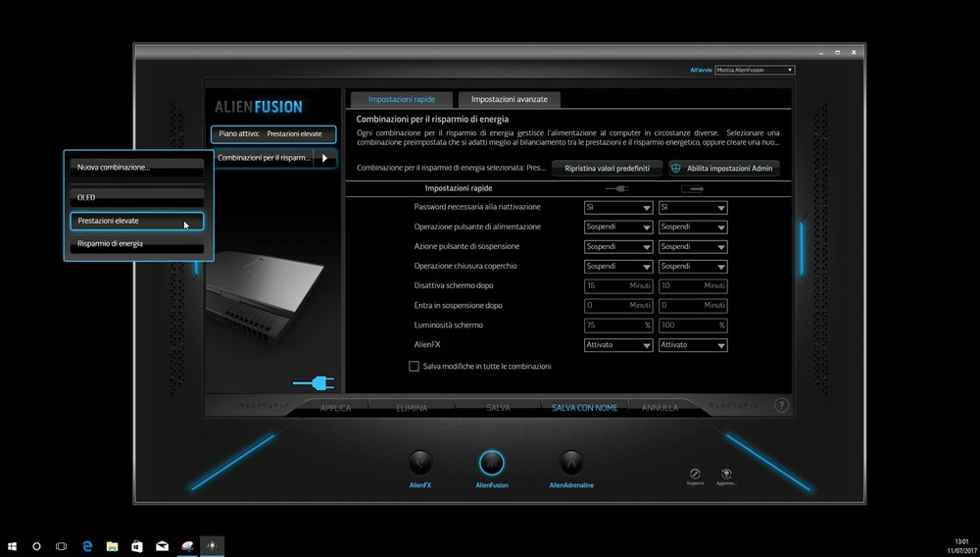The image size is (980, 557).
Task: Select the AlienFusion module icon
Action: point(492,463)
